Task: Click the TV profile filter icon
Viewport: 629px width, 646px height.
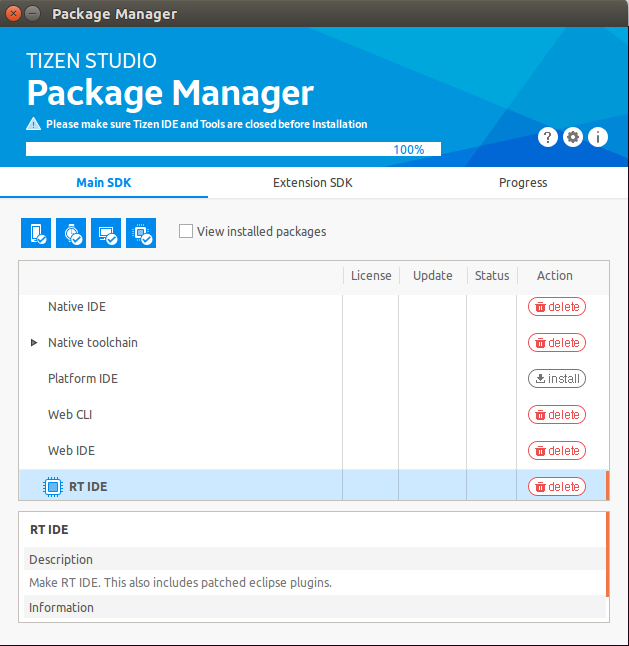Action: pos(106,233)
